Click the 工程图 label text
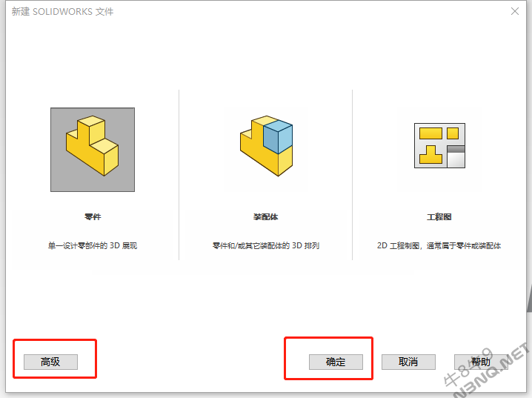 point(439,217)
